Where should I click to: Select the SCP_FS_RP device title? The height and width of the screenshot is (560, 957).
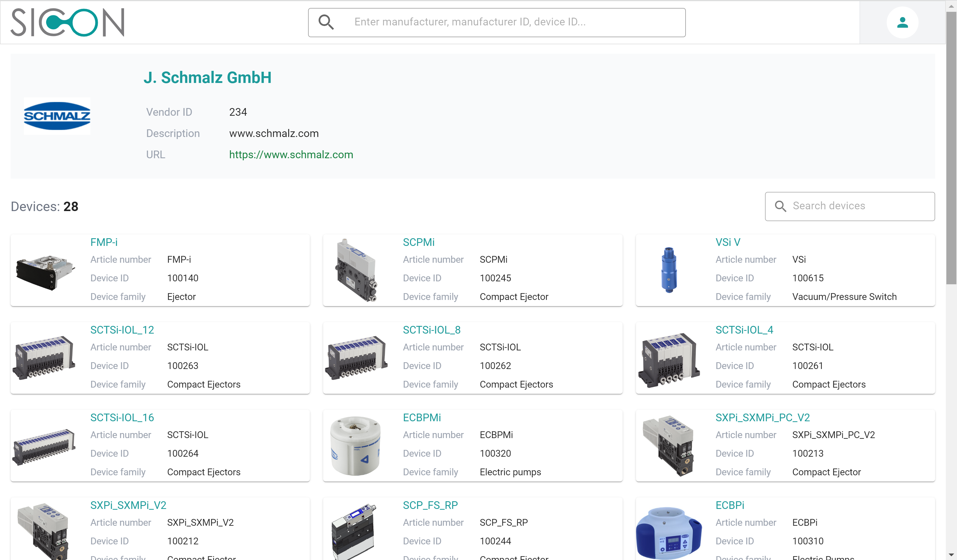pyautogui.click(x=430, y=505)
